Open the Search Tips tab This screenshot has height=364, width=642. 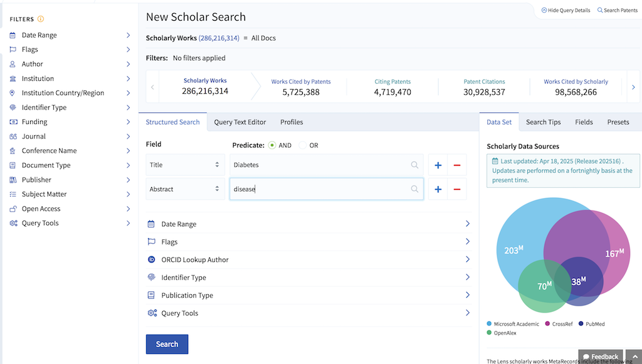point(543,122)
